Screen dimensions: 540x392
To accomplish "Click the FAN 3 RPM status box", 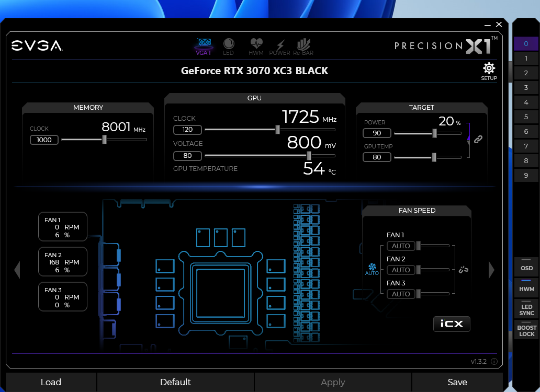I will coord(63,297).
